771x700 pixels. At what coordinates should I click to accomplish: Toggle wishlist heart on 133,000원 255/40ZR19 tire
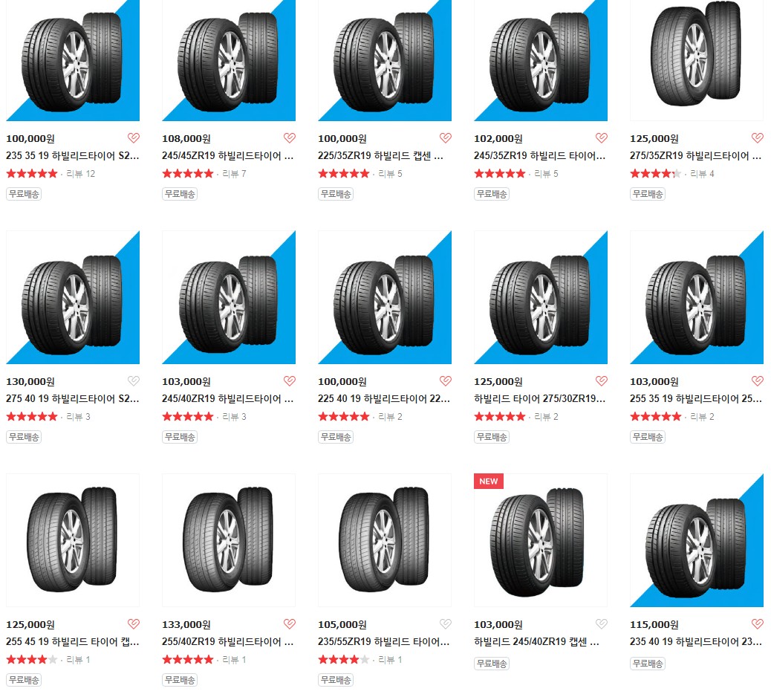pyautogui.click(x=290, y=623)
